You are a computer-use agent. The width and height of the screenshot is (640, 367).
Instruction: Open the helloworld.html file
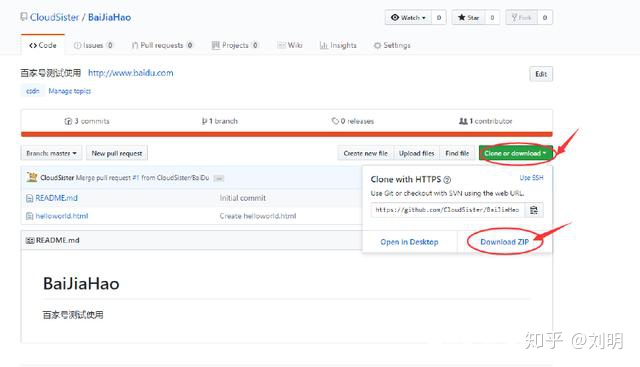click(x=62, y=216)
